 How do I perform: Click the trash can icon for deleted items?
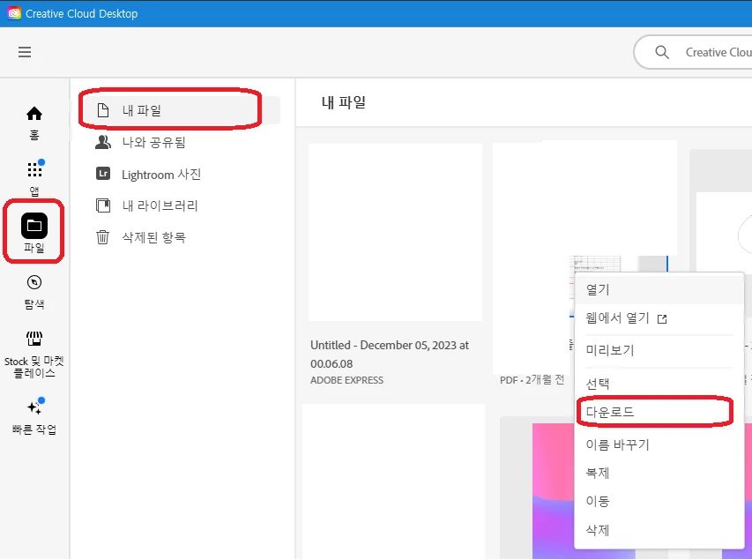[102, 237]
